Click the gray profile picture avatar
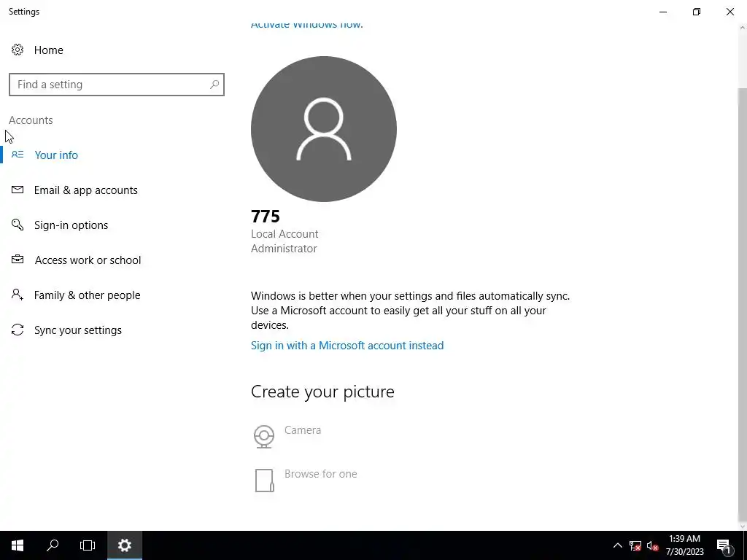This screenshot has height=560, width=747. click(324, 129)
